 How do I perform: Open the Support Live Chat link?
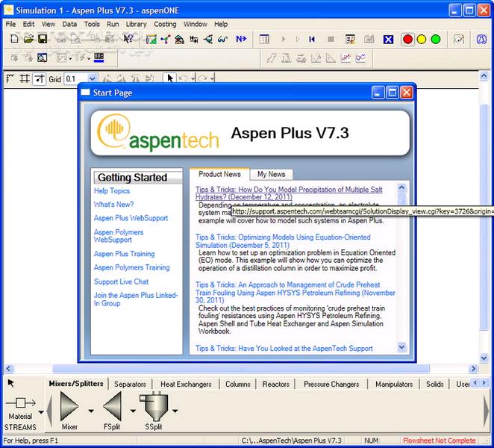(121, 281)
